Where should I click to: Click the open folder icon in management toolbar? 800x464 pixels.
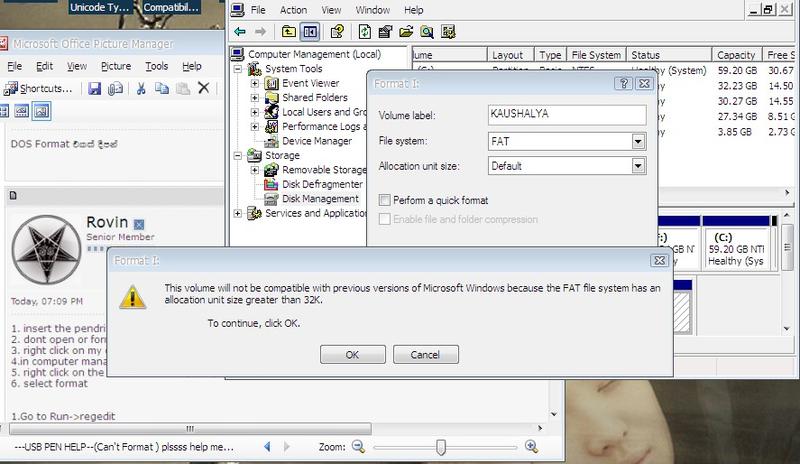click(x=406, y=32)
